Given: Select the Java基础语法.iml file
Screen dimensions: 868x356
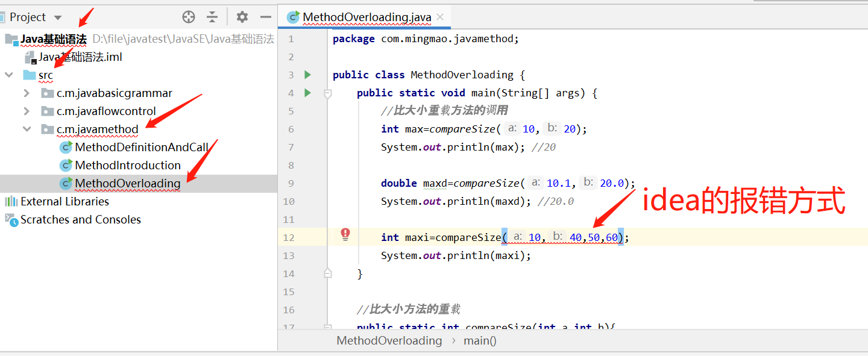Looking at the screenshot, I should pos(81,57).
